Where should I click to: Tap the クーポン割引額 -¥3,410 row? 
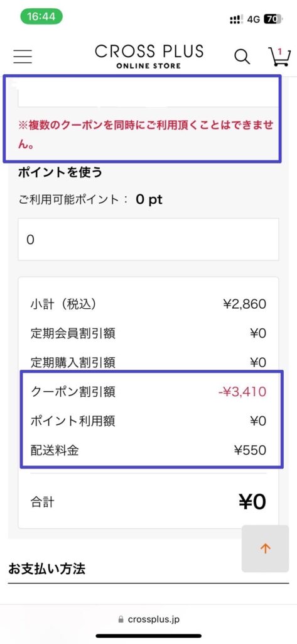(148, 392)
